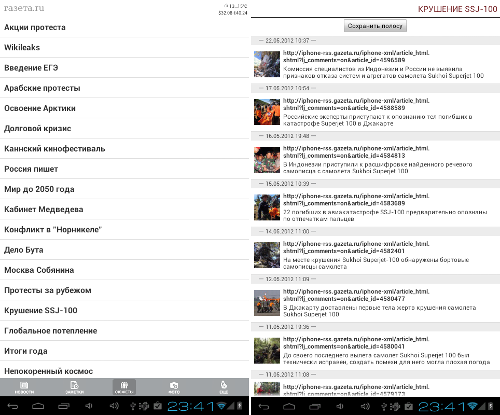Tap Recent apps on left screen's navigation bar

(63, 406)
